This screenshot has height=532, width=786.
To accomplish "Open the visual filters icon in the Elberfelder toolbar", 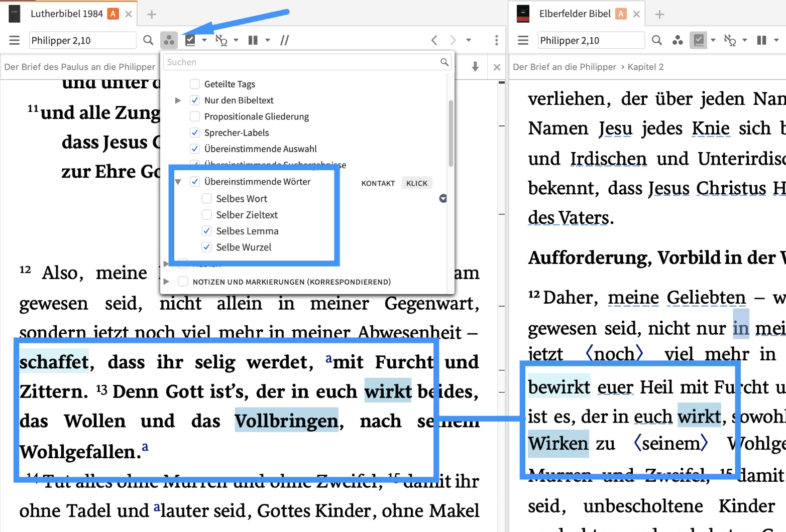I will point(678,40).
